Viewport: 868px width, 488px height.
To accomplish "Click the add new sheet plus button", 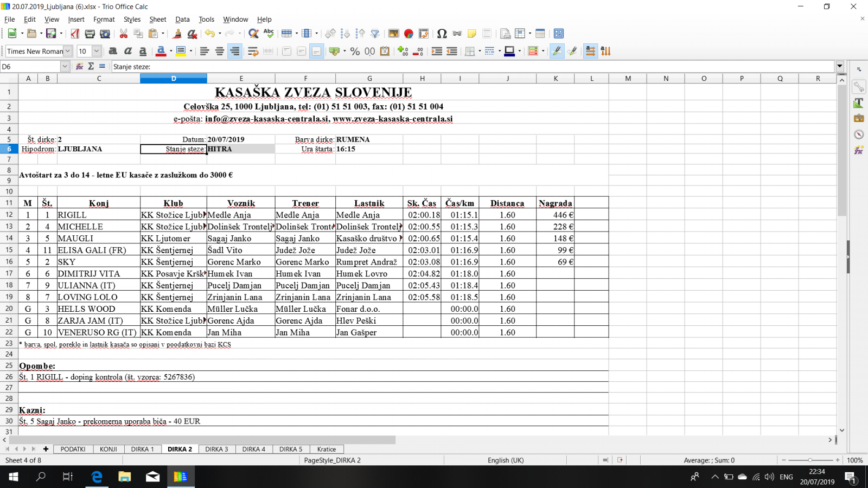I will point(46,449).
